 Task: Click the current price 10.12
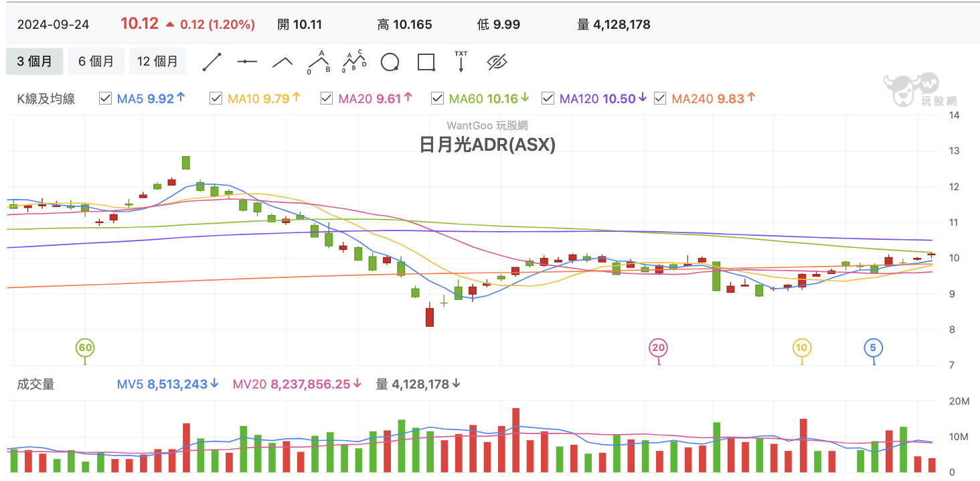coord(139,24)
